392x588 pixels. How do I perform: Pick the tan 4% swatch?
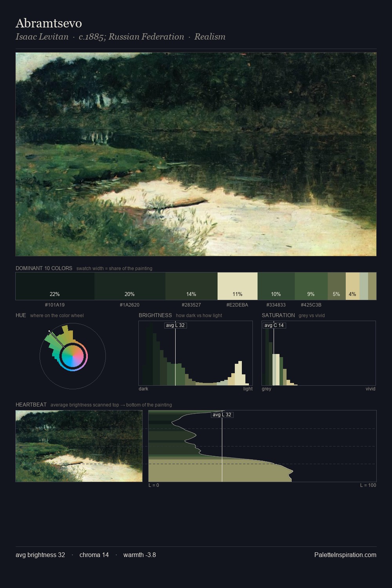[x=352, y=286]
